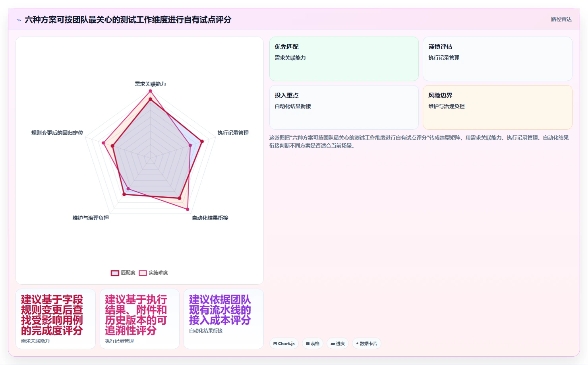
Task: Click the table icon in the 表格 chip
Action: tap(308, 344)
